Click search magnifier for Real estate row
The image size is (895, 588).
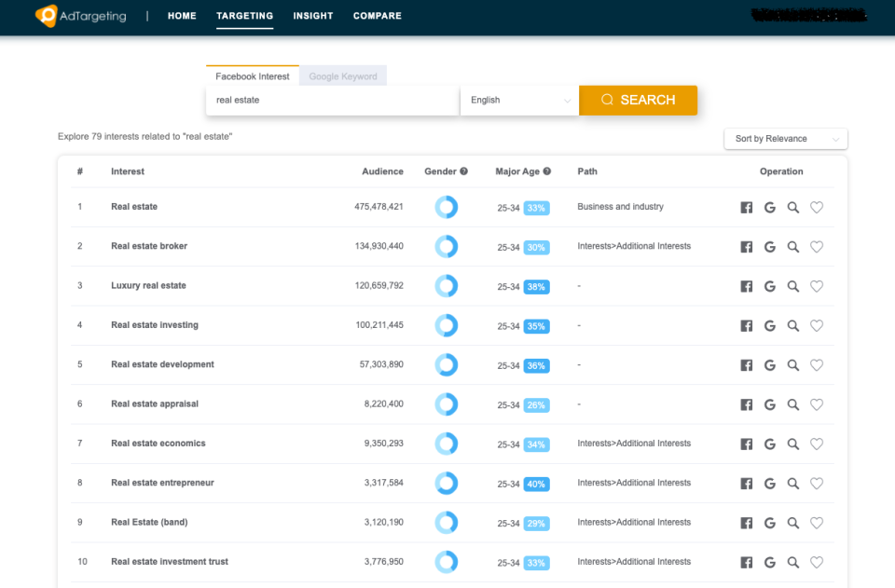792,207
